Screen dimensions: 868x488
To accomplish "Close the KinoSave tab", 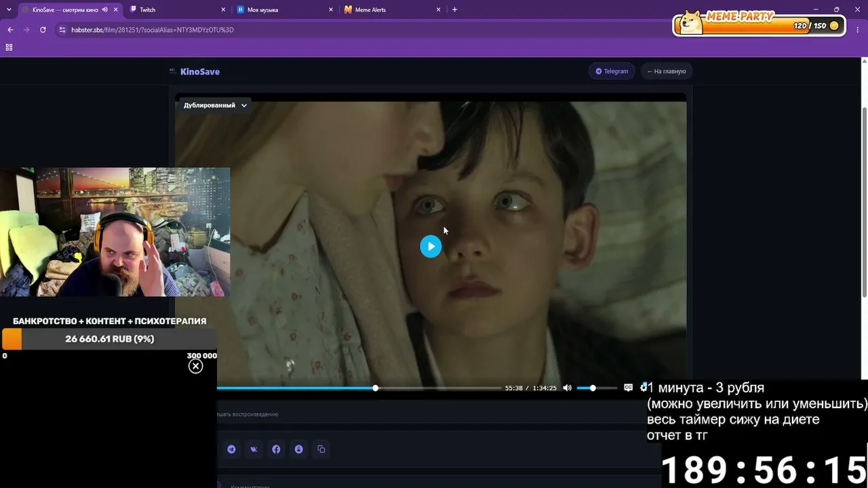I will pos(115,9).
